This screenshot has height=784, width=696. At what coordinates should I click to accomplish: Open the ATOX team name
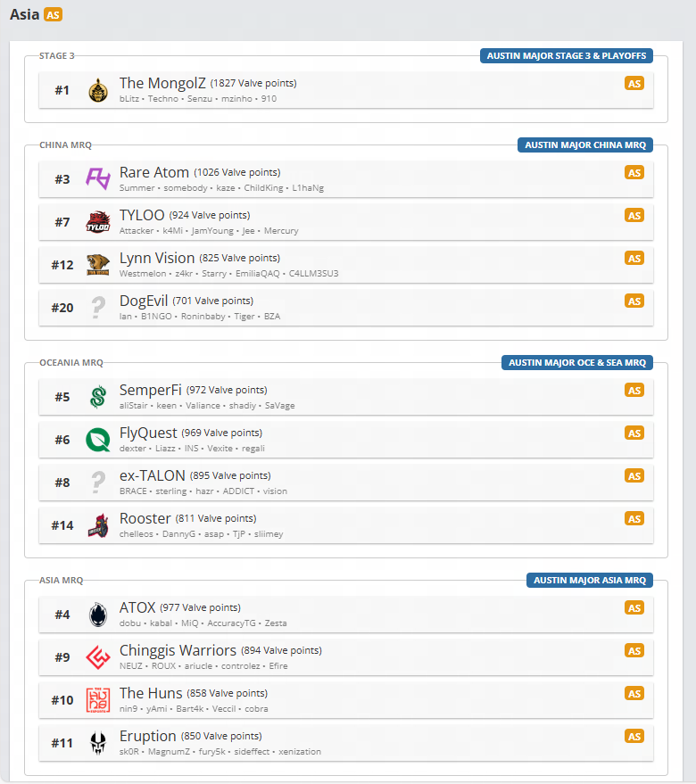point(137,607)
